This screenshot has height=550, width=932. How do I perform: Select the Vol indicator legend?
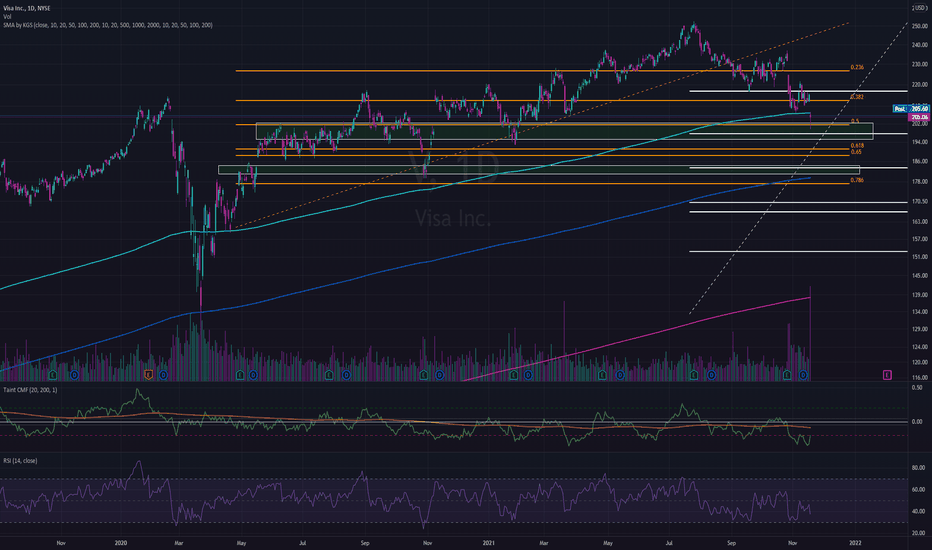pos(7,17)
